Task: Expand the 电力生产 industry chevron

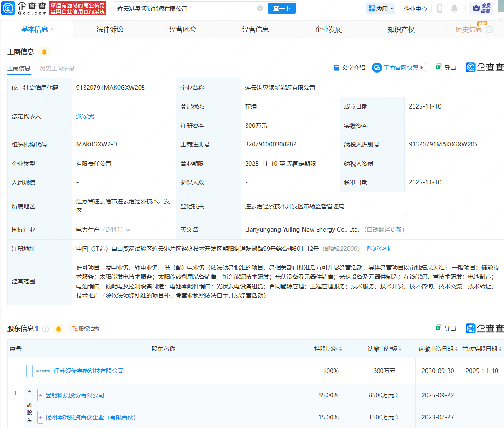Action: point(128,230)
